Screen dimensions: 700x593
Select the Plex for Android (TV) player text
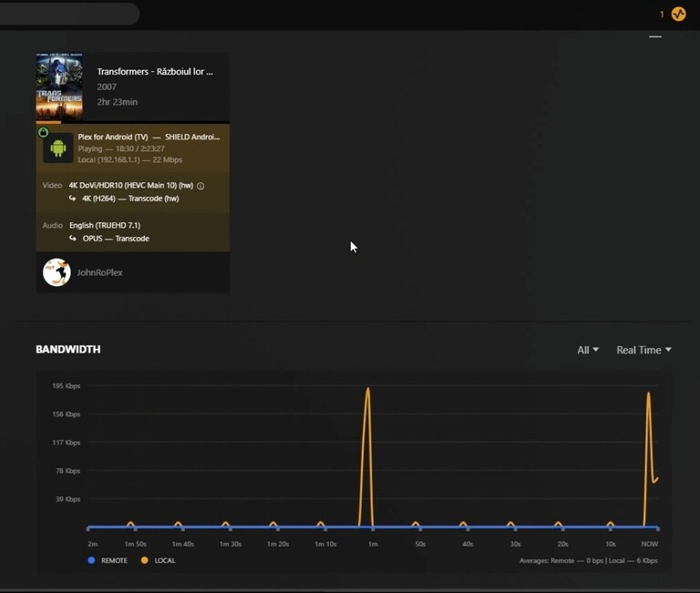click(x=113, y=137)
